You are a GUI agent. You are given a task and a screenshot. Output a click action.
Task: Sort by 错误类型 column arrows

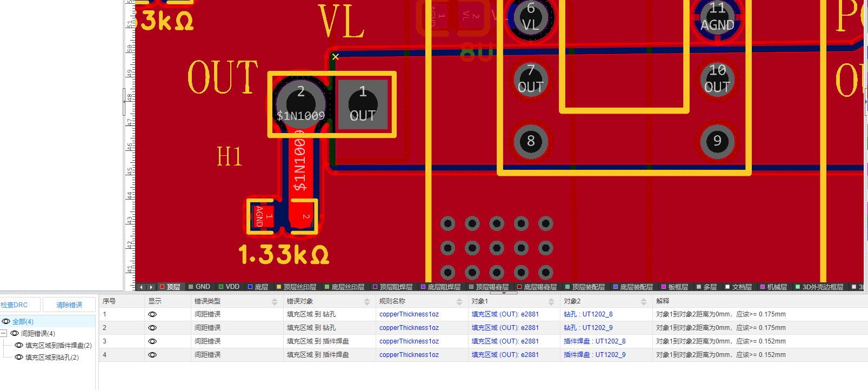click(x=275, y=302)
